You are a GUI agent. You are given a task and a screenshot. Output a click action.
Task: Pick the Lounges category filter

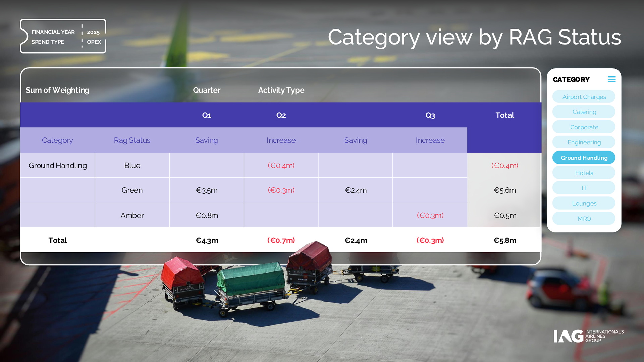pyautogui.click(x=584, y=203)
